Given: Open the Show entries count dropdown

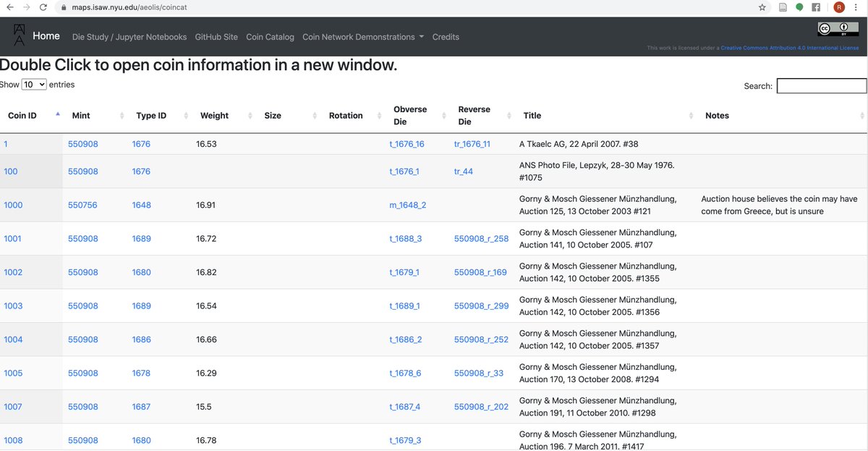Looking at the screenshot, I should click(34, 85).
